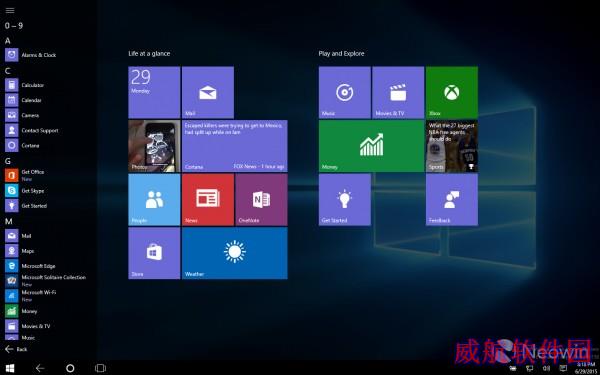Open the Movies & TV tile
Viewport: 600px width, 375px height.
[398, 92]
